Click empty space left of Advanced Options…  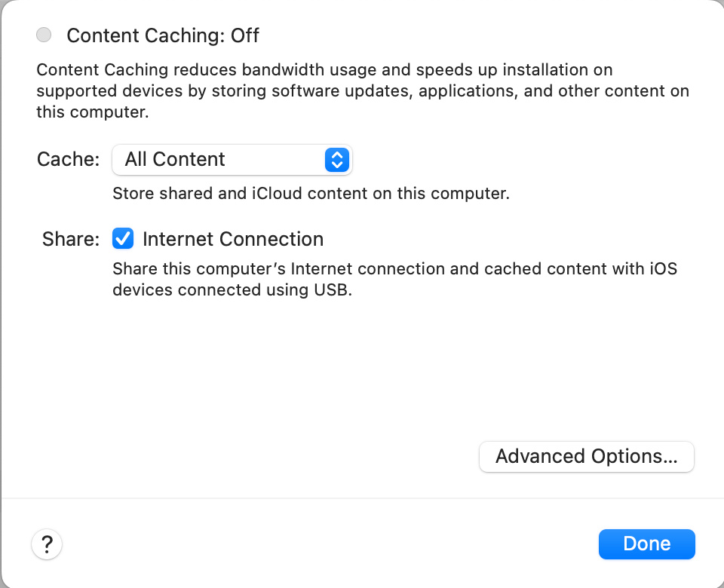click(x=240, y=457)
